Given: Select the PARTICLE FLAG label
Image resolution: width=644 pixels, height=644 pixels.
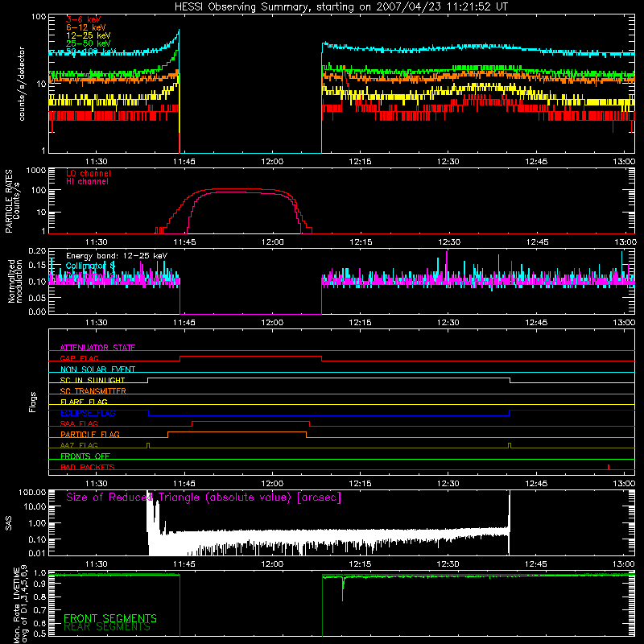Looking at the screenshot, I should click(90, 434).
